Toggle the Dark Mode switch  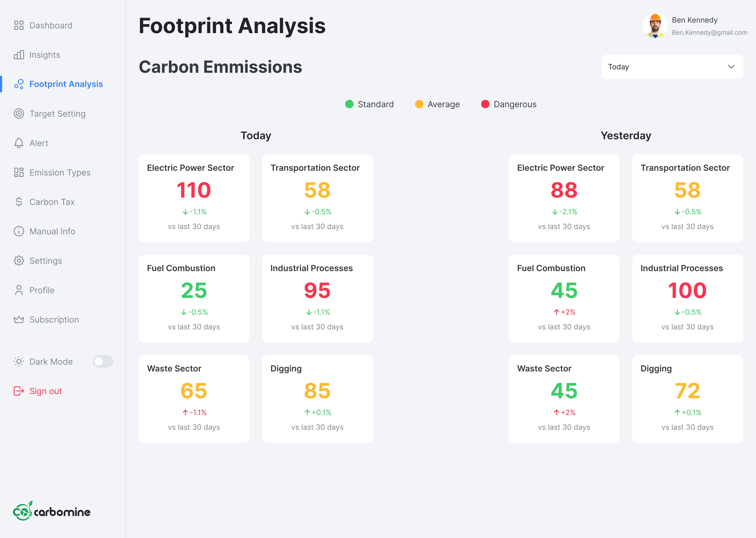coord(103,361)
